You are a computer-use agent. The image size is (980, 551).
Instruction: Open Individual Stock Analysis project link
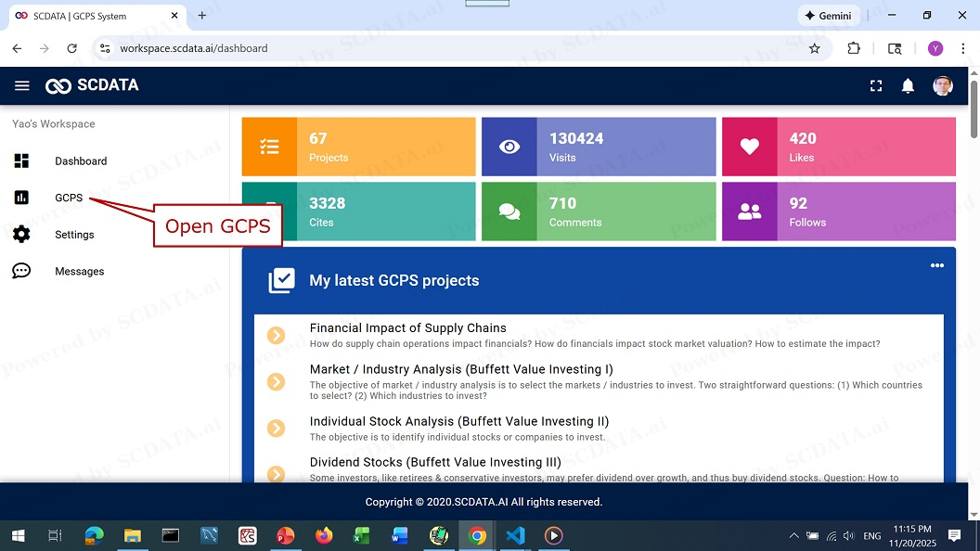tap(458, 421)
